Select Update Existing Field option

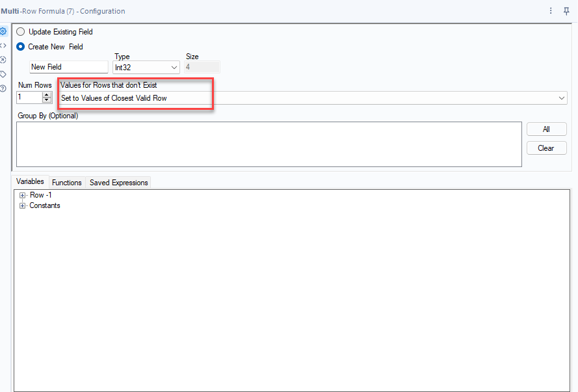[x=20, y=31]
